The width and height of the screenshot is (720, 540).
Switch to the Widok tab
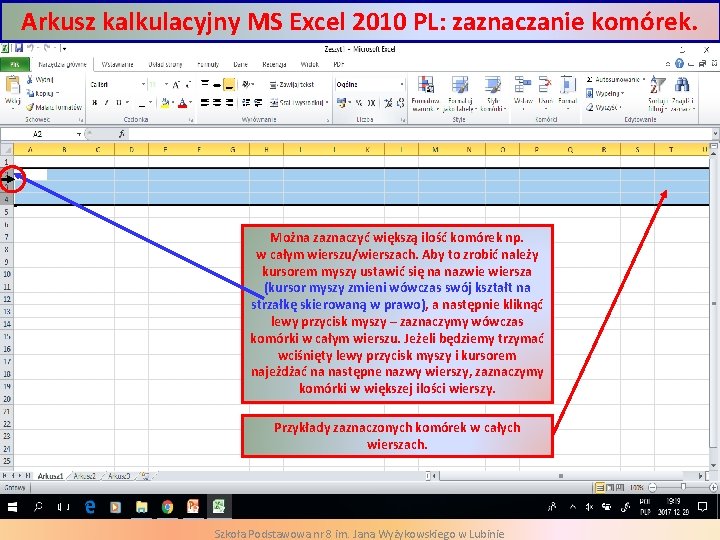click(309, 64)
